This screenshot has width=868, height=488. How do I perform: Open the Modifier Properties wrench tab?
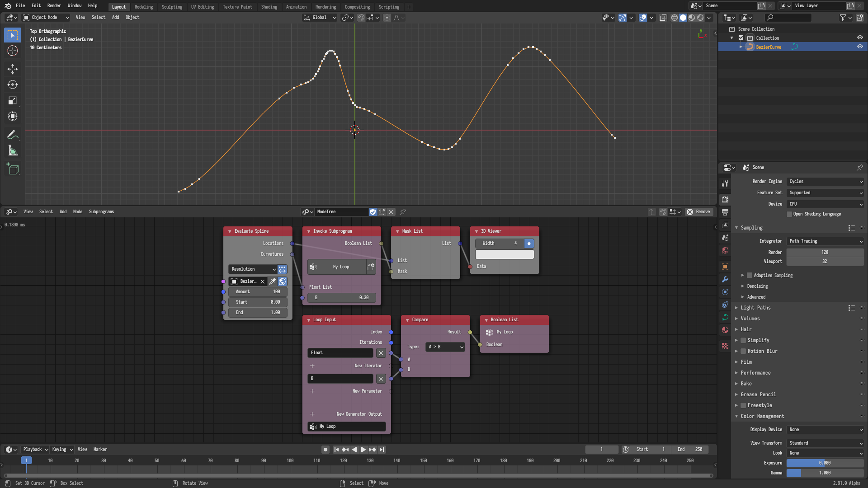point(725,280)
